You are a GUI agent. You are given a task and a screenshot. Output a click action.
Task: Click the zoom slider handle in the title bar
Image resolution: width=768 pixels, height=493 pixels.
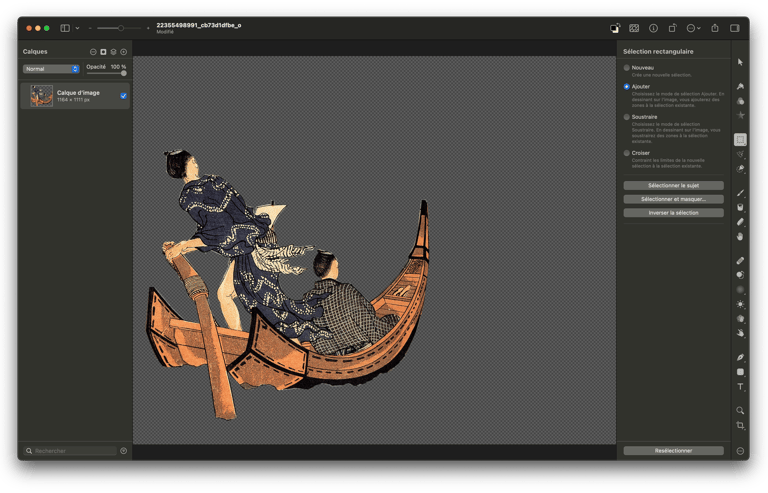(120, 28)
